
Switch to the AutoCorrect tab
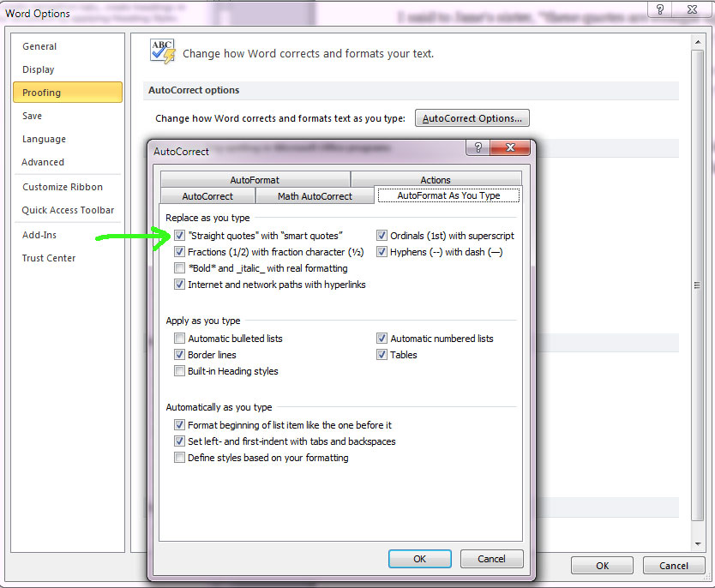[x=207, y=196]
